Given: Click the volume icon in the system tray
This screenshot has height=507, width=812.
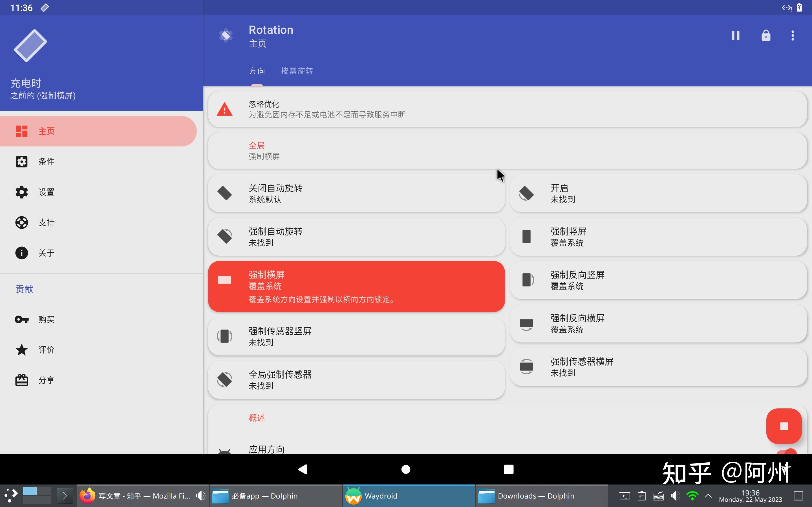Looking at the screenshot, I should pos(675,495).
